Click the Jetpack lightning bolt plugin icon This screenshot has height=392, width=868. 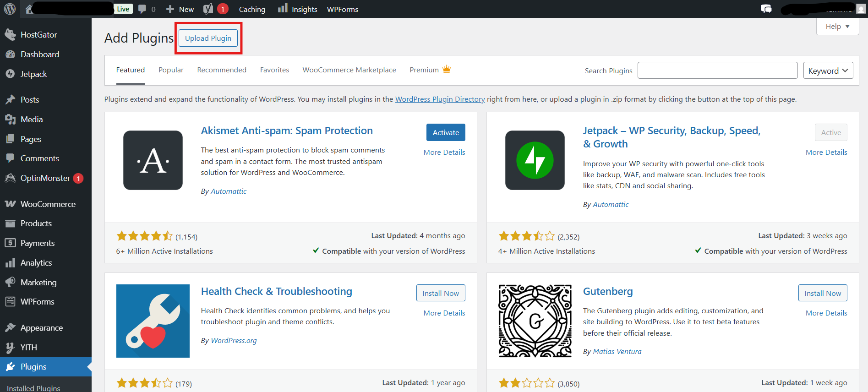[x=535, y=160]
